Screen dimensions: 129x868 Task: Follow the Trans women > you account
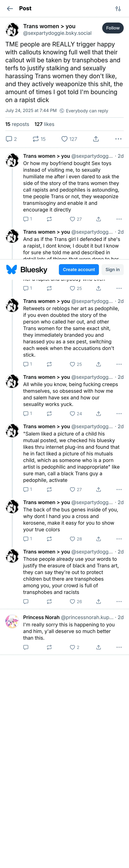(x=113, y=28)
